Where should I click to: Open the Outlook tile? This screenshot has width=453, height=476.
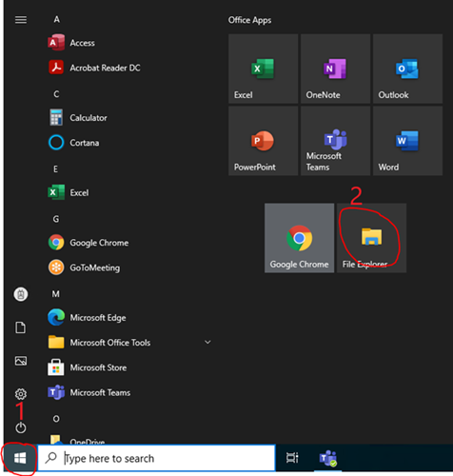(x=407, y=69)
